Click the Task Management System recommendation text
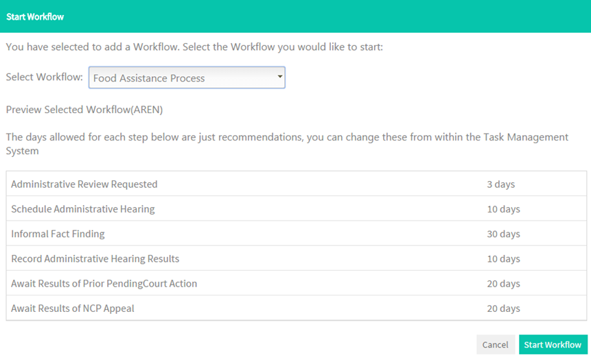591x364 pixels. click(287, 144)
